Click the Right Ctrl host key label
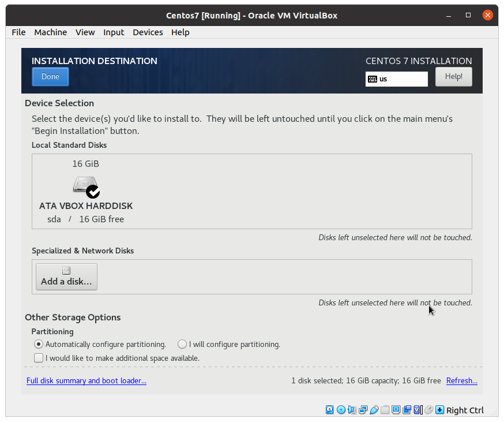 [x=465, y=410]
